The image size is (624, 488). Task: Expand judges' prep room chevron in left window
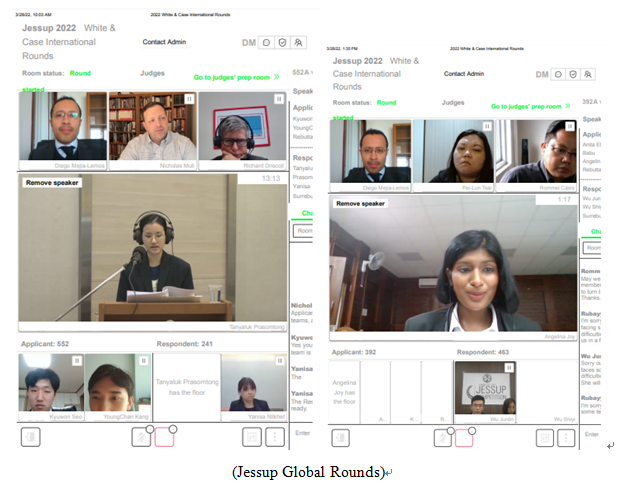(x=276, y=76)
